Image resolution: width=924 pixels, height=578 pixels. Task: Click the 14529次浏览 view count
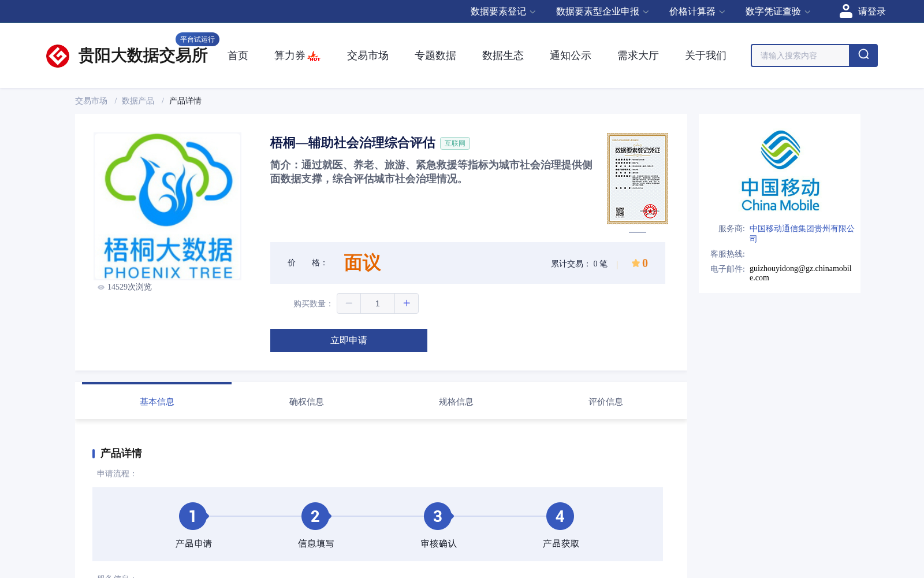click(x=129, y=287)
